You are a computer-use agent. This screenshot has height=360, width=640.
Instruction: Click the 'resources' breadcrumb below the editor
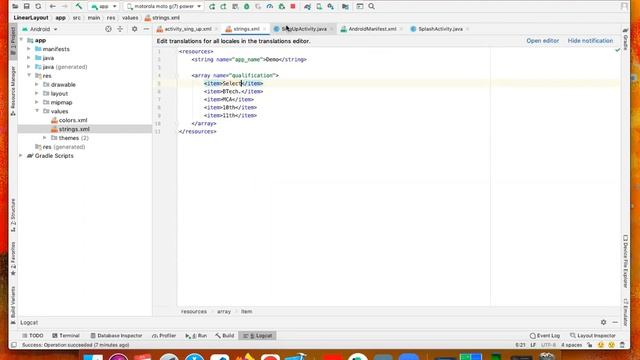[x=193, y=311]
